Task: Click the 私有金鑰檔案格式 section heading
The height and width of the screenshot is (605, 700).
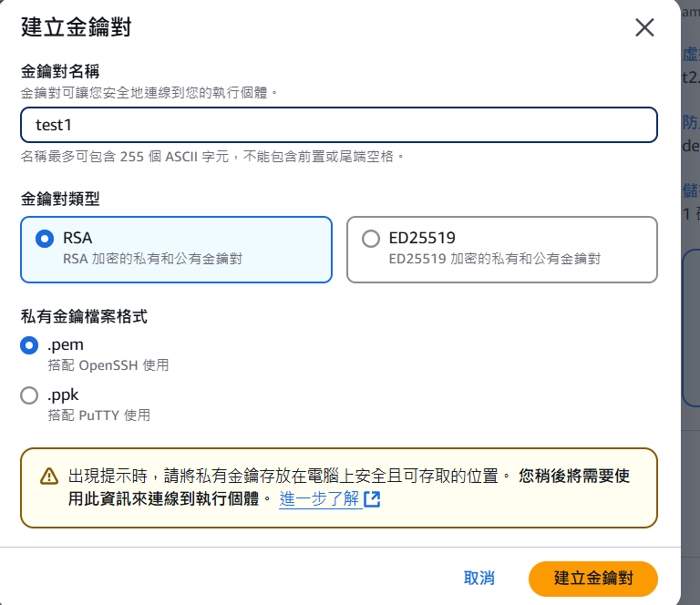Action: (x=84, y=316)
